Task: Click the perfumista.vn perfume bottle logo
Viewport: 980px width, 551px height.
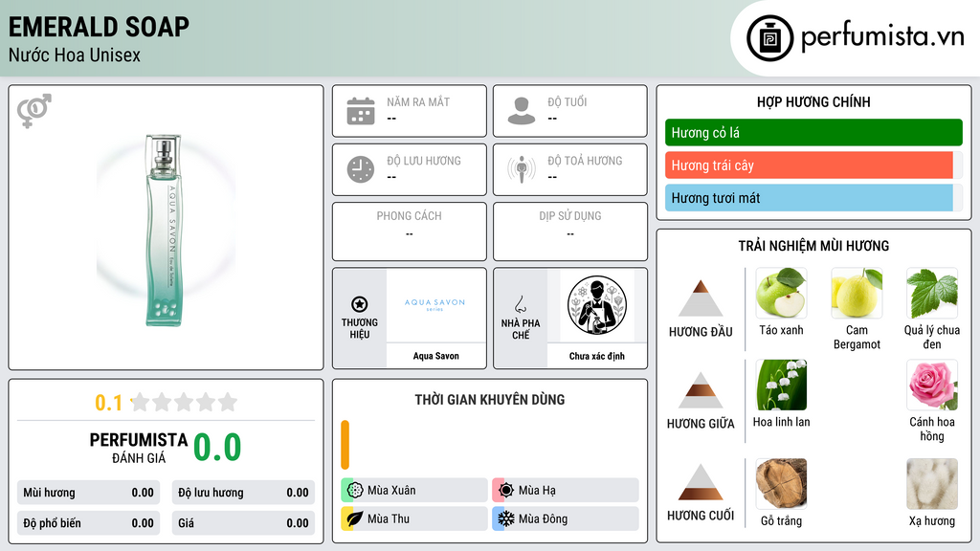Action: click(769, 38)
